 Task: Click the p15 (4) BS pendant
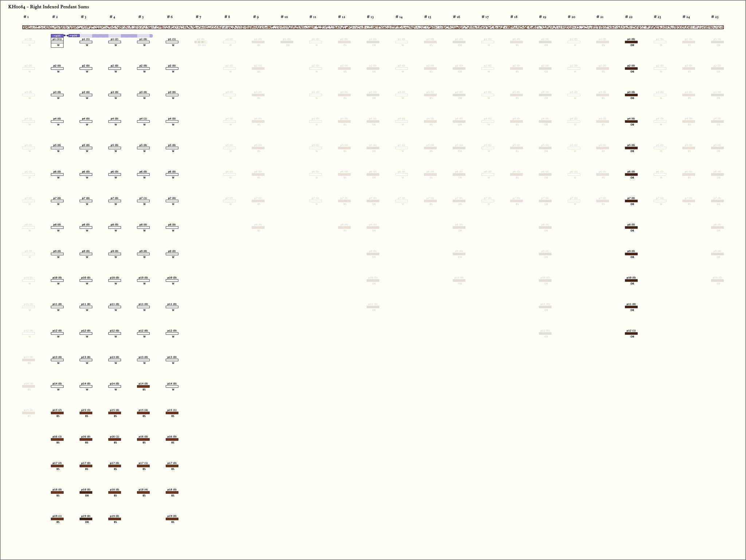pyautogui.click(x=143, y=413)
